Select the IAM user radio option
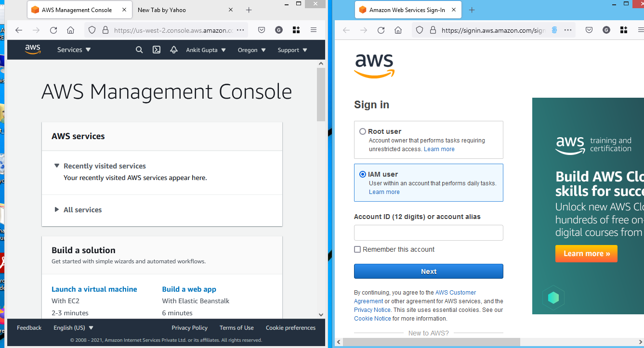The height and width of the screenshot is (348, 644). 363,174
